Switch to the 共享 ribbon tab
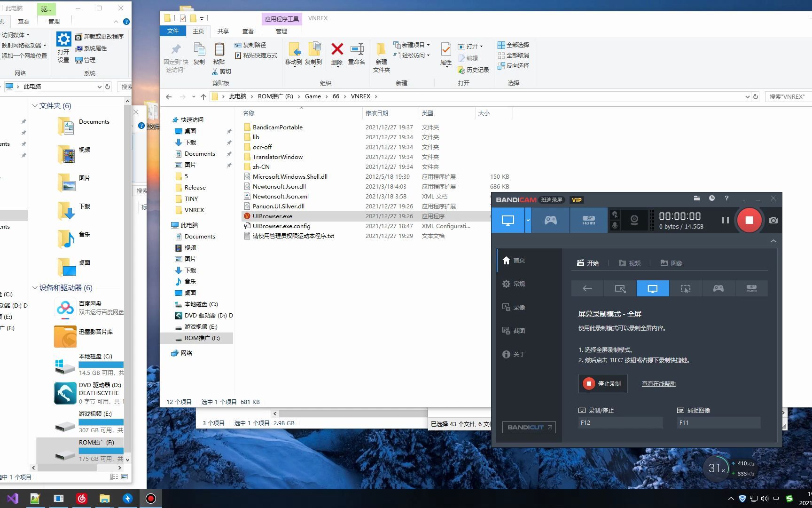812x508 pixels. [x=223, y=31]
